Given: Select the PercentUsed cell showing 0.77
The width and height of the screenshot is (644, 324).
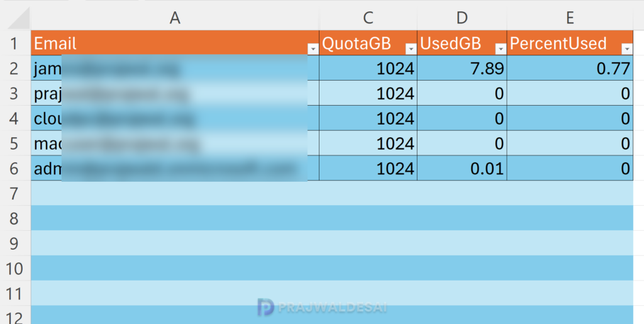Looking at the screenshot, I should pyautogui.click(x=570, y=68).
